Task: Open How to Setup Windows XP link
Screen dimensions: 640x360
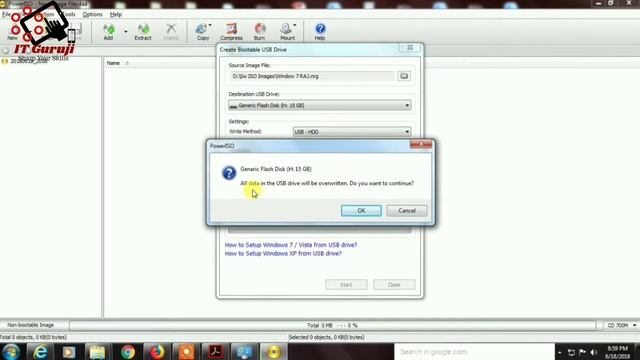Action: click(283, 253)
